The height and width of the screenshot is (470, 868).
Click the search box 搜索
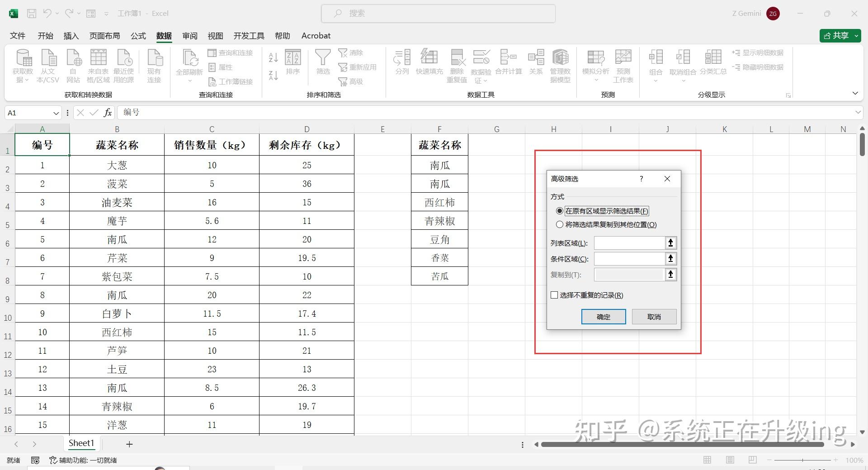click(438, 14)
